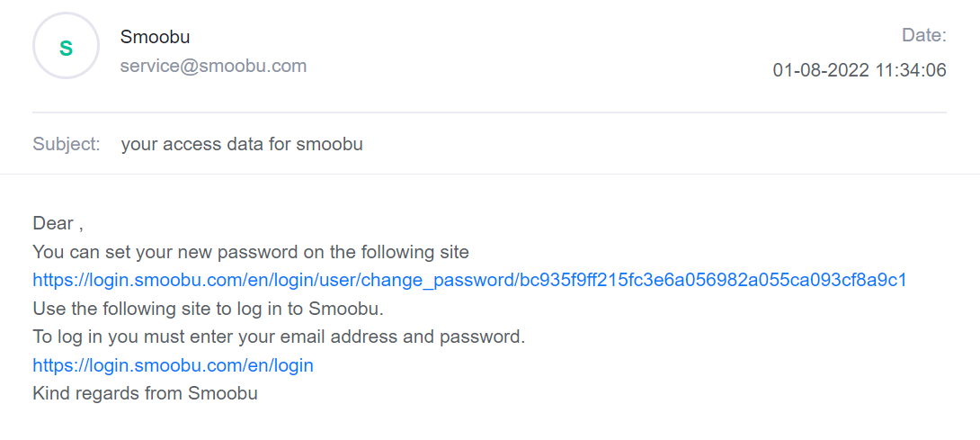Click the set your new password sentence
This screenshot has width=980, height=440.
click(251, 252)
